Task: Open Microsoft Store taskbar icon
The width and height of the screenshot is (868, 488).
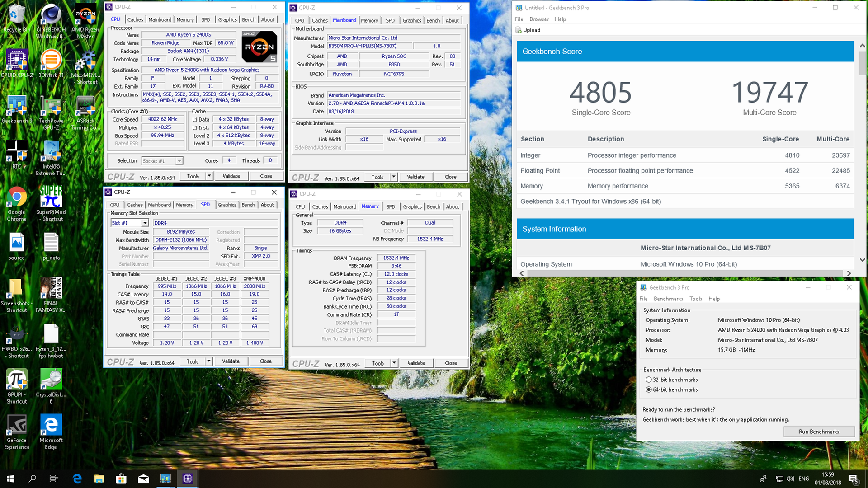Action: point(121,479)
